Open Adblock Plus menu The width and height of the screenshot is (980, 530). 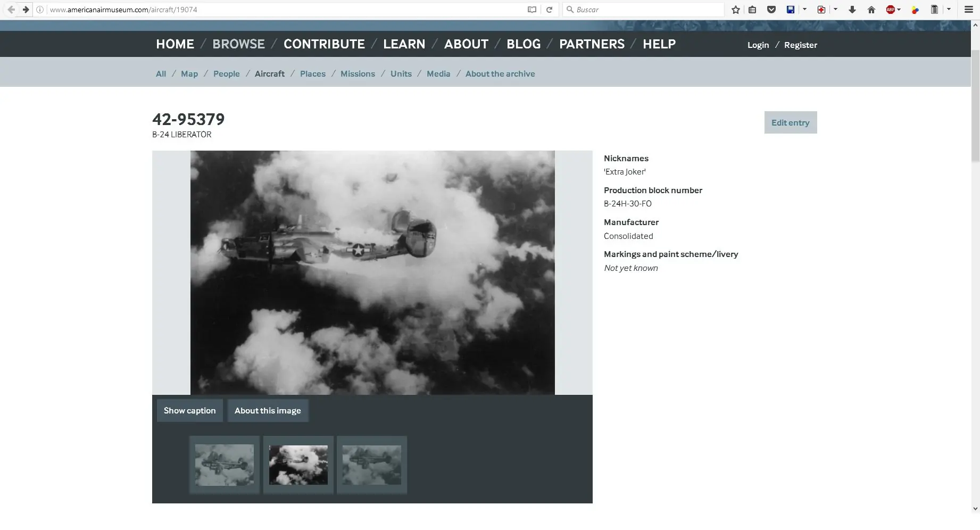point(893,10)
